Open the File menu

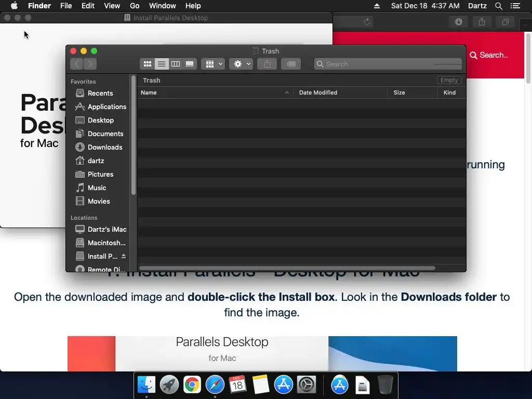click(x=66, y=6)
